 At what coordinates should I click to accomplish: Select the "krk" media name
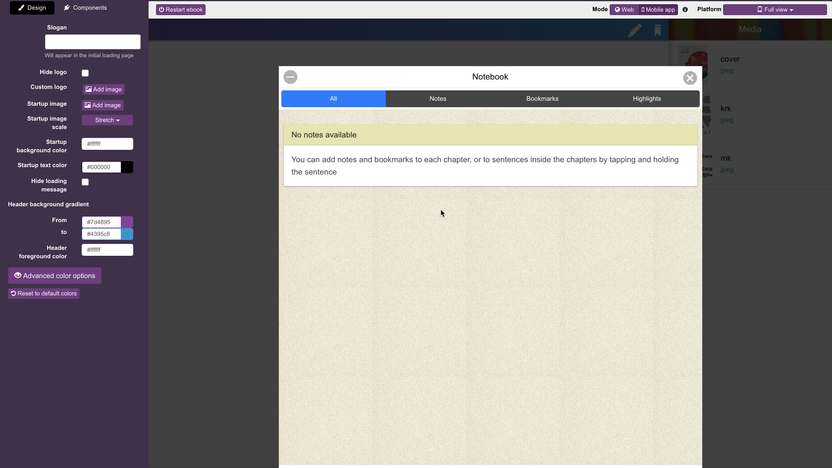pyautogui.click(x=725, y=108)
